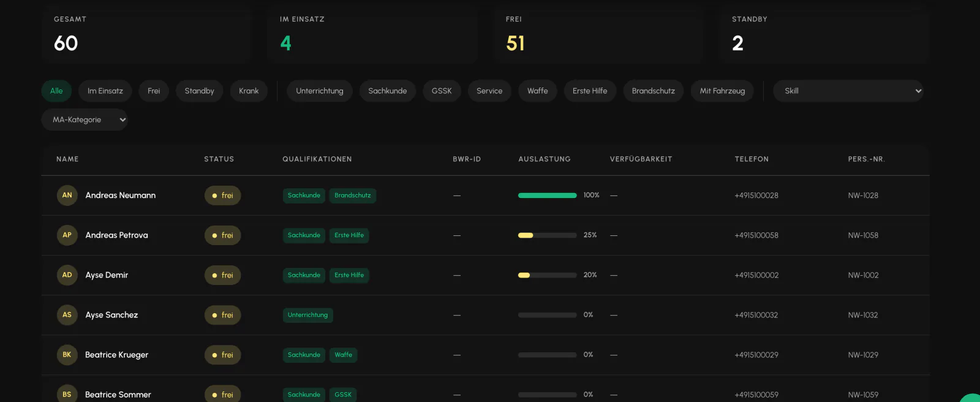980x402 pixels.
Task: Click Verfügbarkeit column header
Action: [641, 159]
